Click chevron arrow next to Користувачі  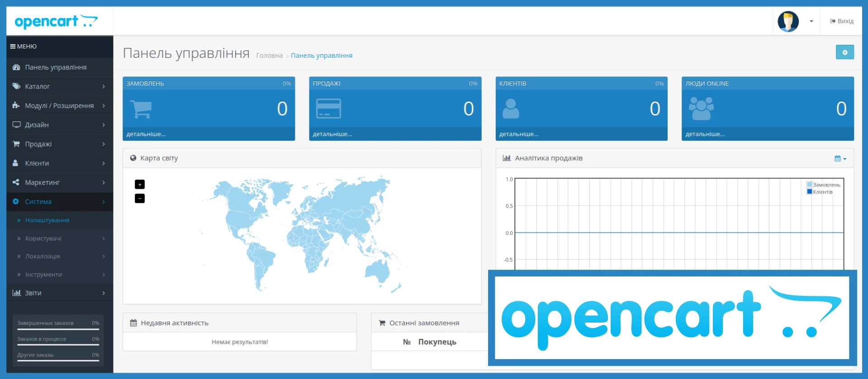pos(104,238)
